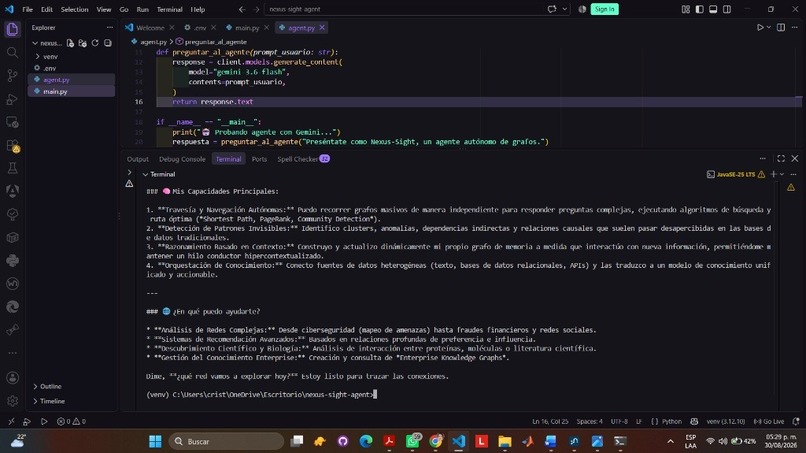Maximize the terminal panel size

point(781,158)
